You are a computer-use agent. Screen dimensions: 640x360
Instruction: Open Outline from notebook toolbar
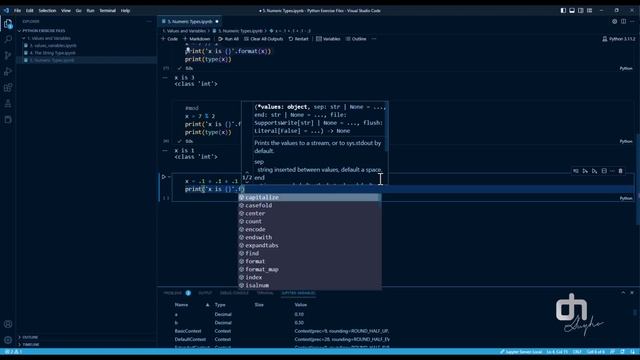click(x=356, y=39)
